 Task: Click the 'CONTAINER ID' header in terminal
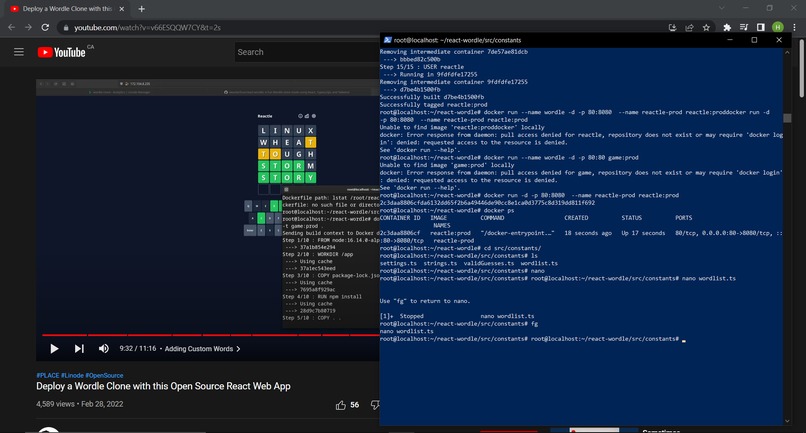click(x=400, y=218)
